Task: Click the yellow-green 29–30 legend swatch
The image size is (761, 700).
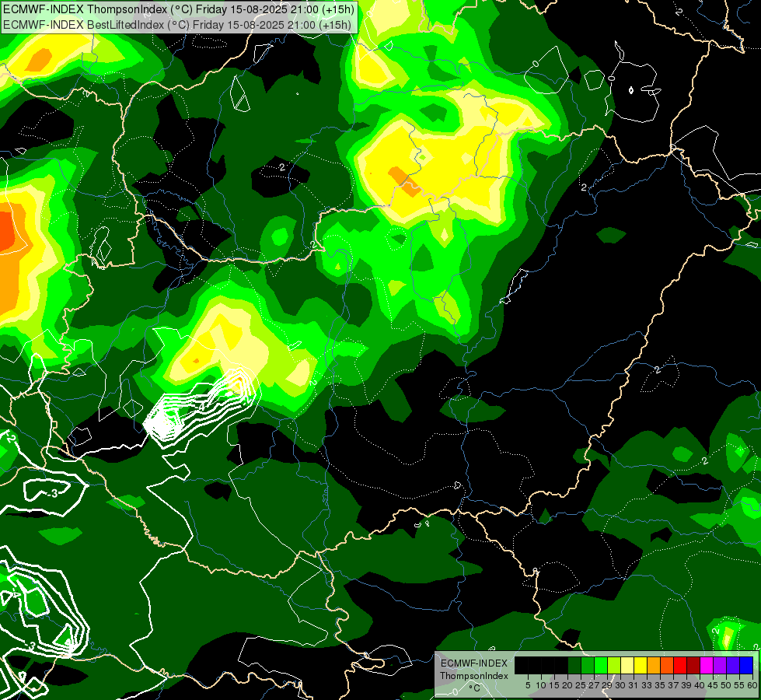Action: point(614,666)
